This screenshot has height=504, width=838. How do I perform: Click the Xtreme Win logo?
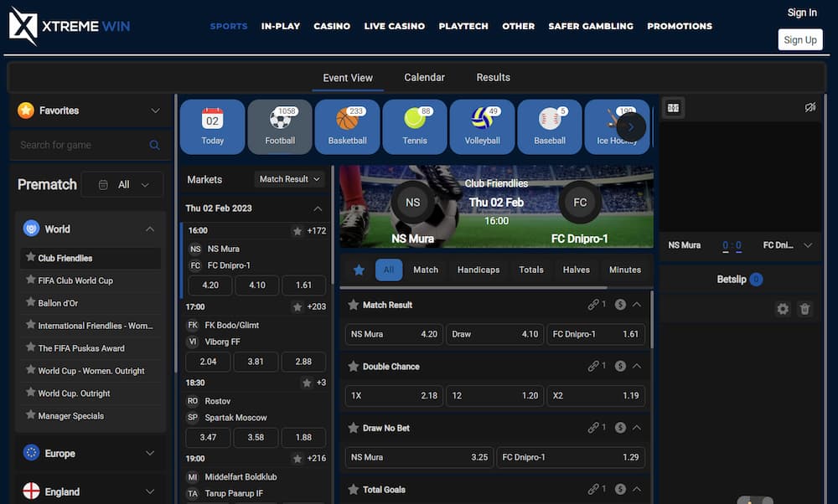point(70,26)
